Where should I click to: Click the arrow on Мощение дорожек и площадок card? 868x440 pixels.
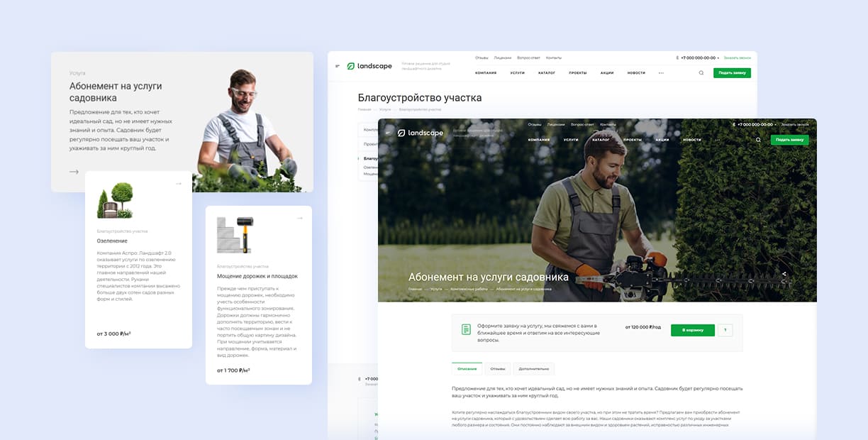coord(299,218)
